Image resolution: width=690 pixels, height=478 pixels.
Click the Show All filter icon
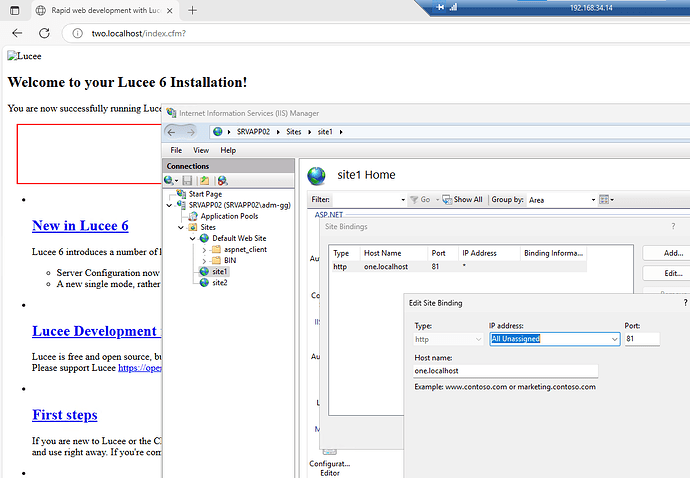coord(447,200)
